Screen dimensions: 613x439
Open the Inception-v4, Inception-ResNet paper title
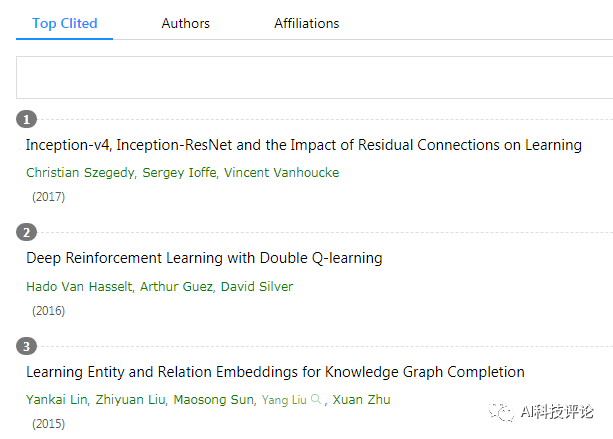click(304, 145)
